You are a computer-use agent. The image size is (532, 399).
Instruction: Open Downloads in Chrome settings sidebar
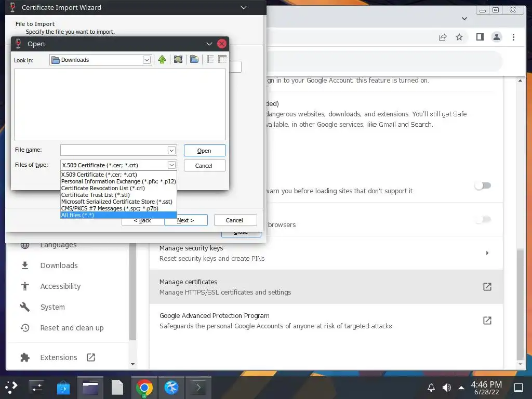59,265
